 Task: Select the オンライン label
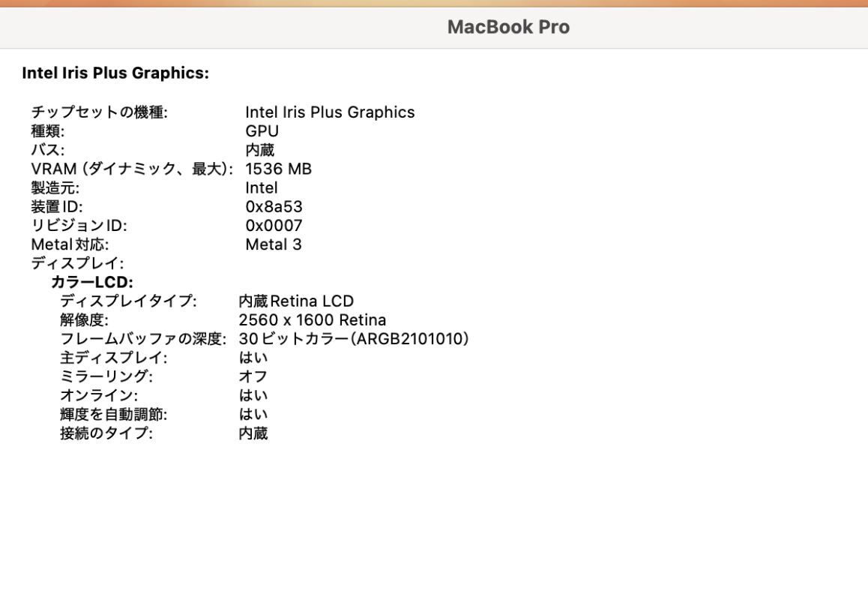(x=98, y=395)
